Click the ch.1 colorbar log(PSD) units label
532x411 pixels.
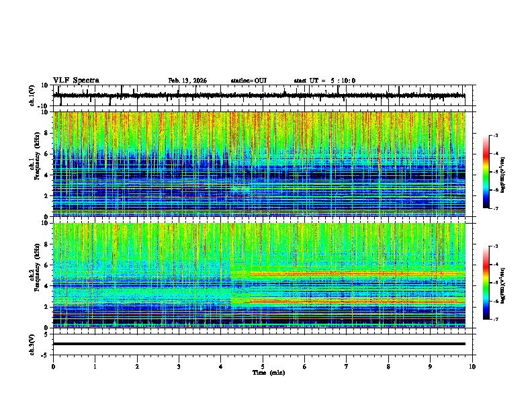pos(502,175)
